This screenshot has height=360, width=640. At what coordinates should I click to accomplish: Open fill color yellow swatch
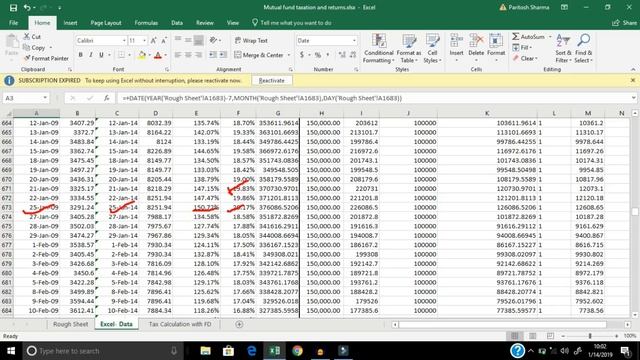click(x=142, y=55)
